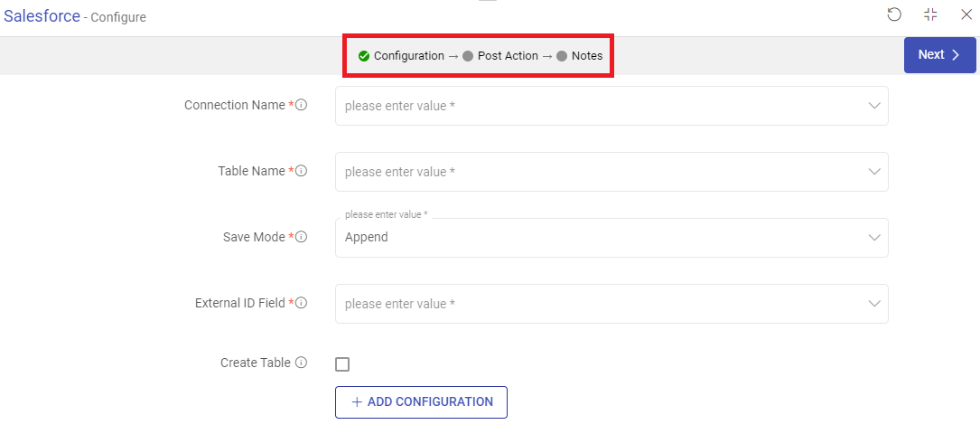Open the Save Mode dropdown showing Append
Screen dimensions: 980x434
click(x=611, y=238)
